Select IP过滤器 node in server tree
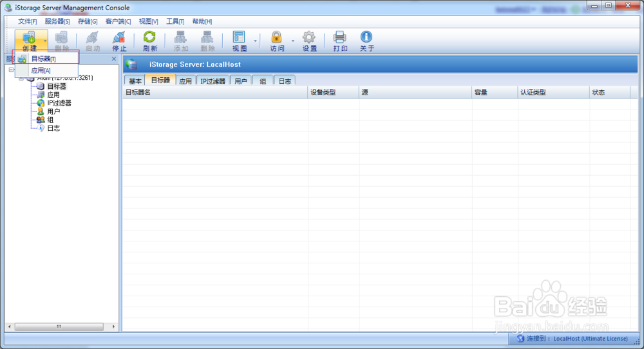This screenshot has width=644, height=349. pyautogui.click(x=59, y=103)
